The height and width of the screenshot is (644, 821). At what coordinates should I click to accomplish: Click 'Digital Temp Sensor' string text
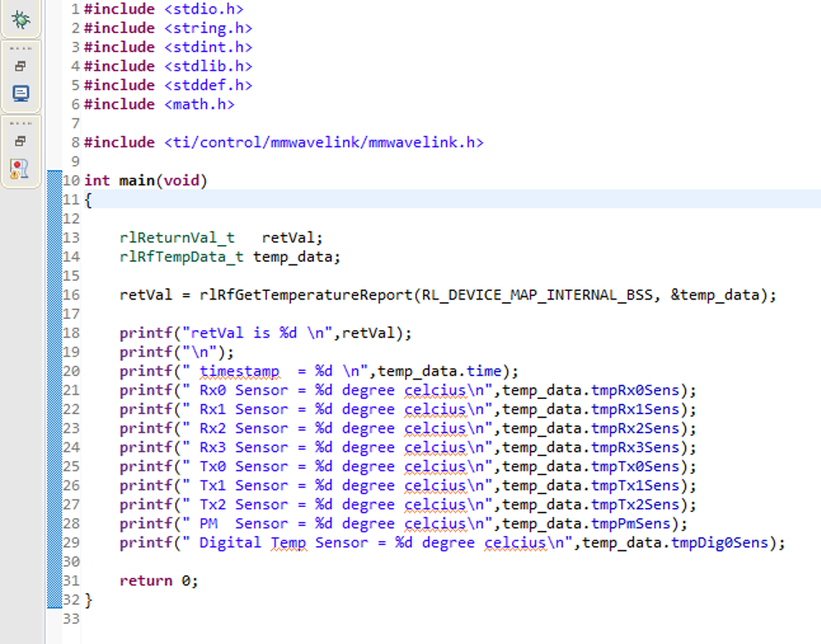click(x=283, y=543)
